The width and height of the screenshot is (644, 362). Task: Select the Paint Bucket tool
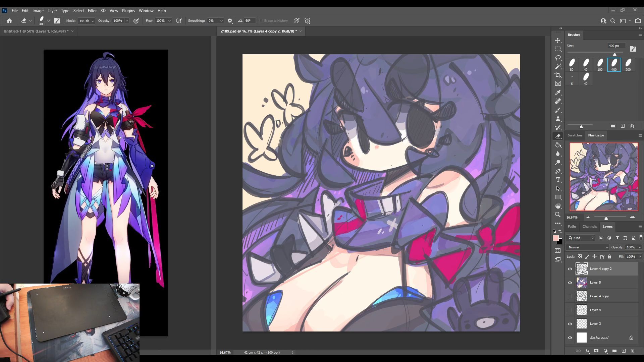pyautogui.click(x=558, y=145)
